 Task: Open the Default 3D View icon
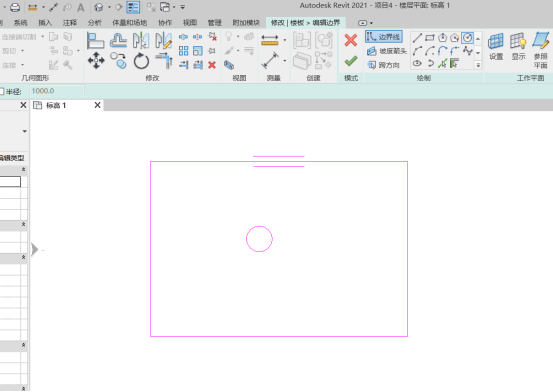point(99,7)
